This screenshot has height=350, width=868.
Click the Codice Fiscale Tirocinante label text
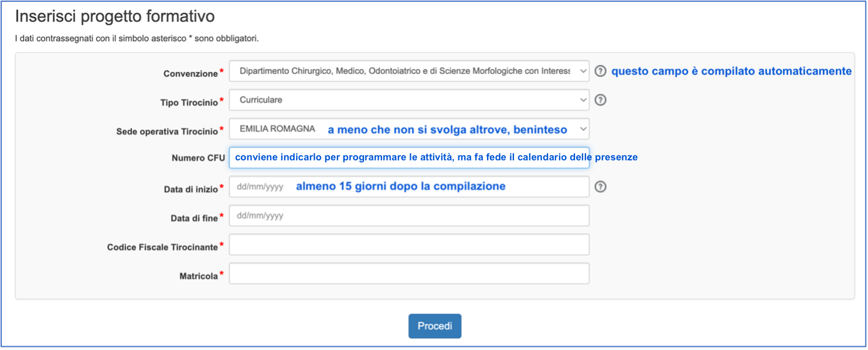(x=162, y=248)
